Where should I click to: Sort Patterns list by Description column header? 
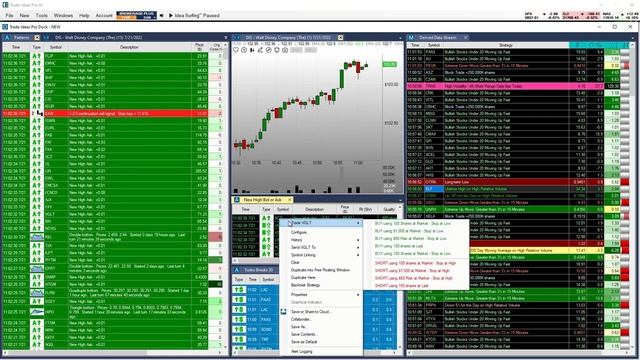[129, 47]
